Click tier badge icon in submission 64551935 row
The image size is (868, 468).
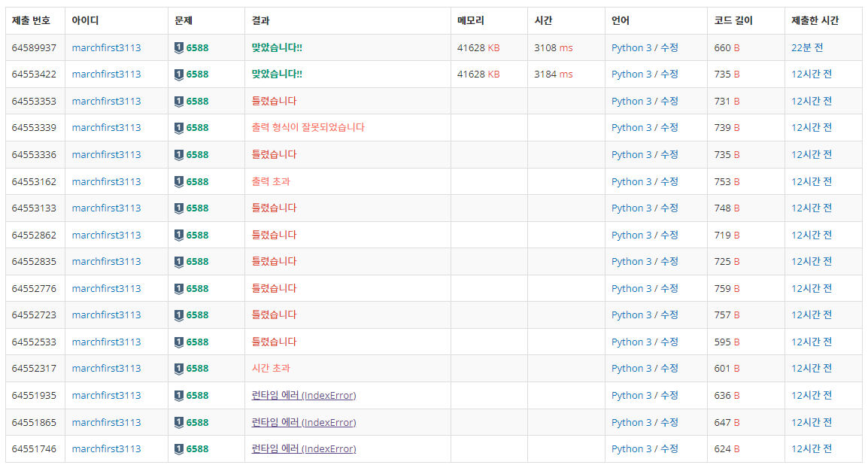(x=179, y=396)
